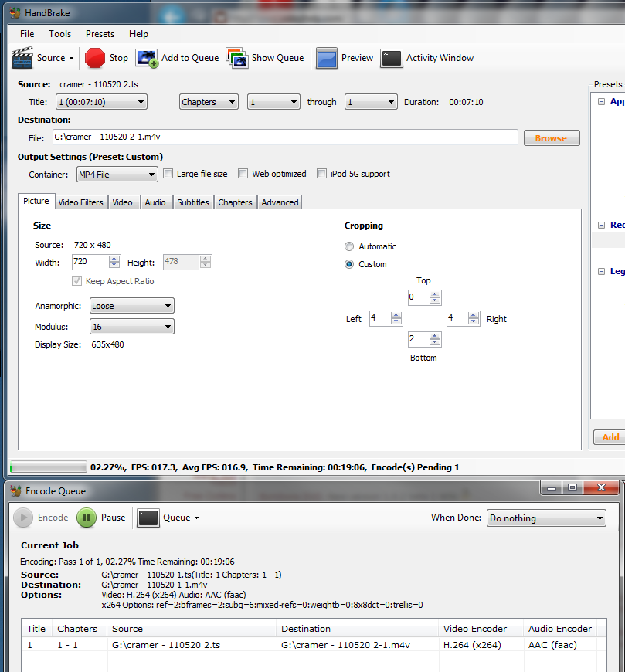Open the Queue menu in Encode Queue
This screenshot has height=672, width=625.
[x=168, y=518]
